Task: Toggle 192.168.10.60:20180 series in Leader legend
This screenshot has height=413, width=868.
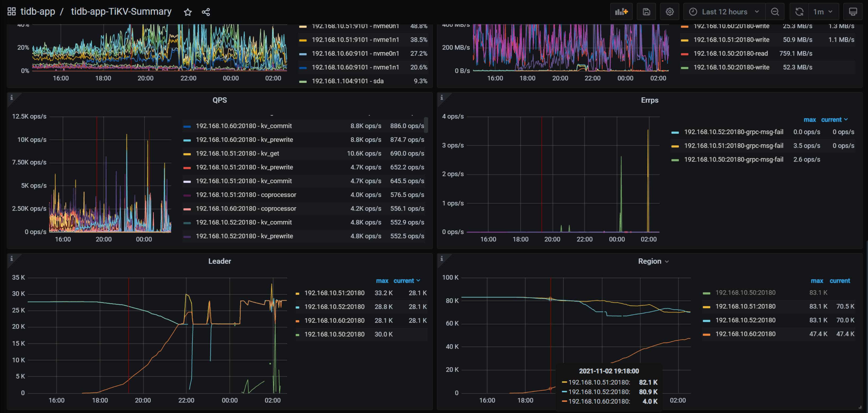Action: click(334, 320)
